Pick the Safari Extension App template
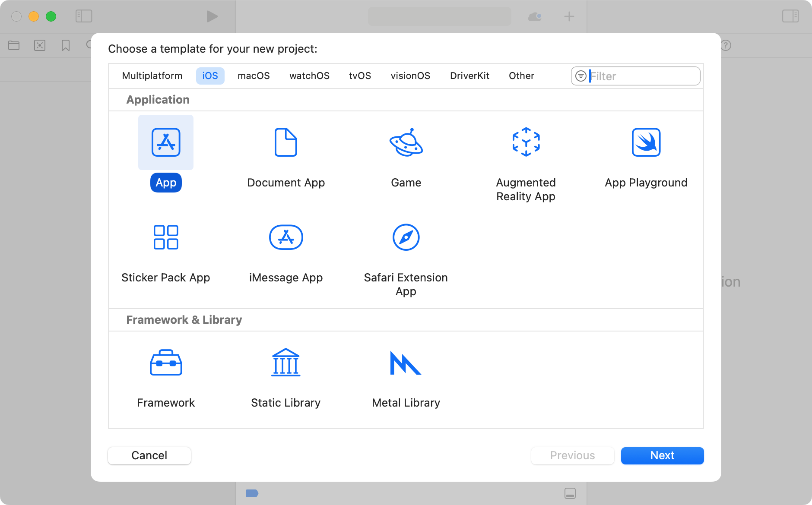 (406, 237)
